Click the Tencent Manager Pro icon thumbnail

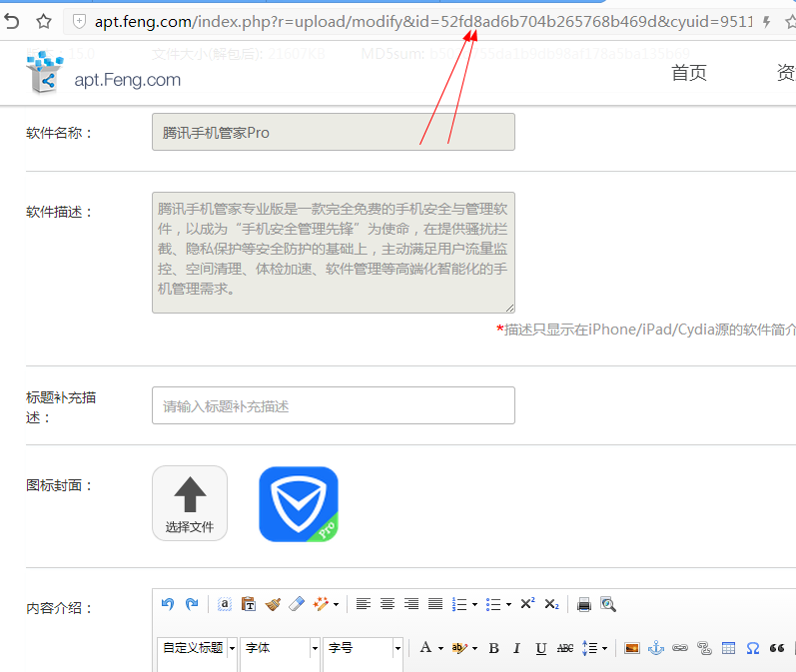(299, 504)
